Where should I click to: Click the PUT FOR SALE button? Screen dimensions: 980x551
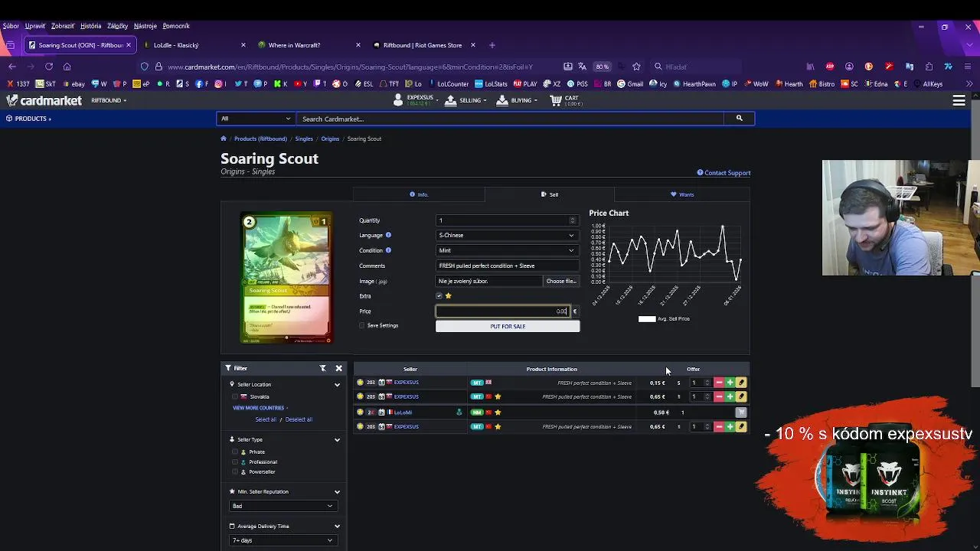508,326
